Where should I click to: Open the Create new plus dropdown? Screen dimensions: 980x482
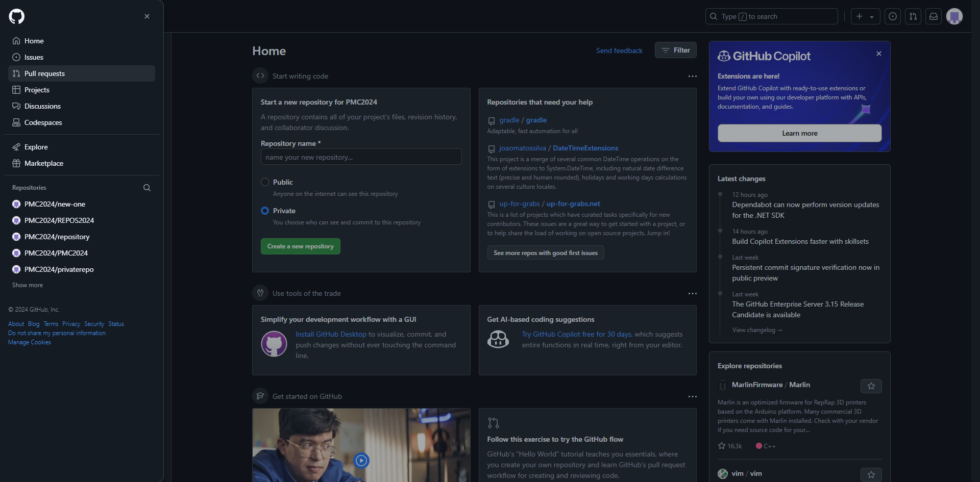[x=865, y=16]
